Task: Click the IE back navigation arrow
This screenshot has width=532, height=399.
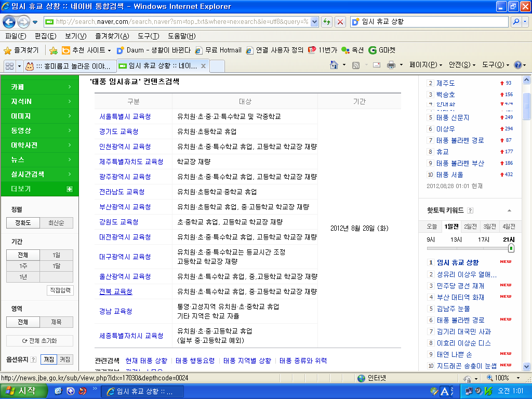Action: click(x=9, y=22)
